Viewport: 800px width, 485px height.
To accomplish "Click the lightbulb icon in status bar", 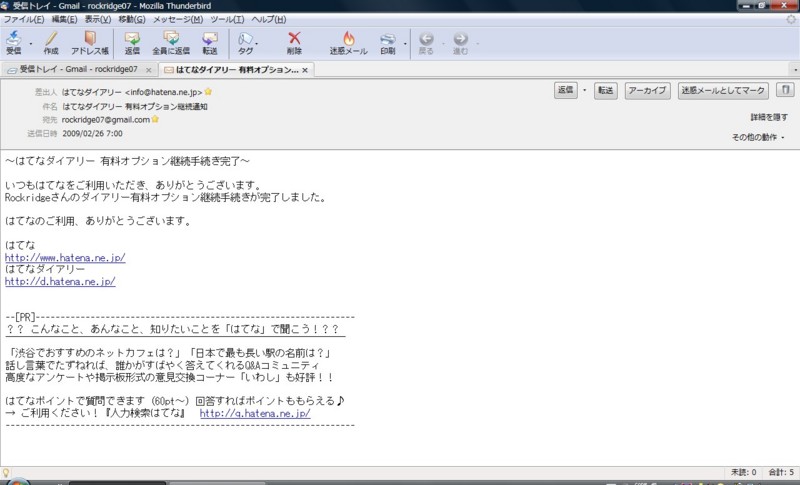I will click(x=6, y=472).
